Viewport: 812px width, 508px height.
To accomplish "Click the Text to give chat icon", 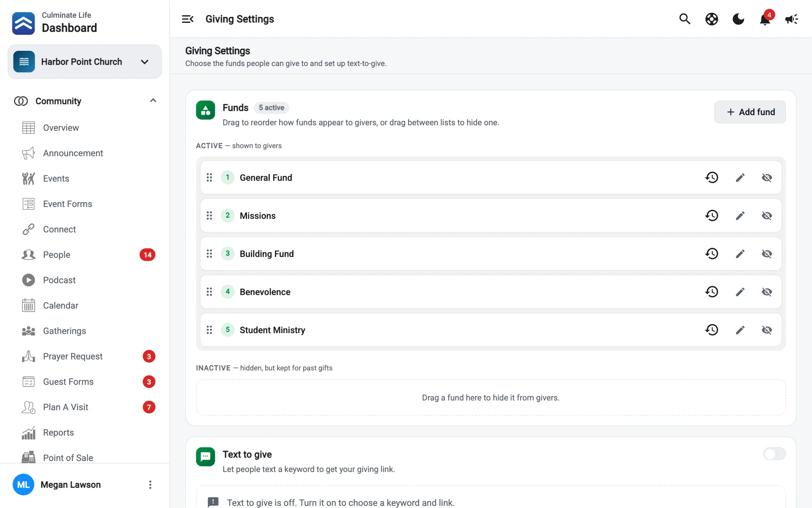I will click(x=206, y=457).
